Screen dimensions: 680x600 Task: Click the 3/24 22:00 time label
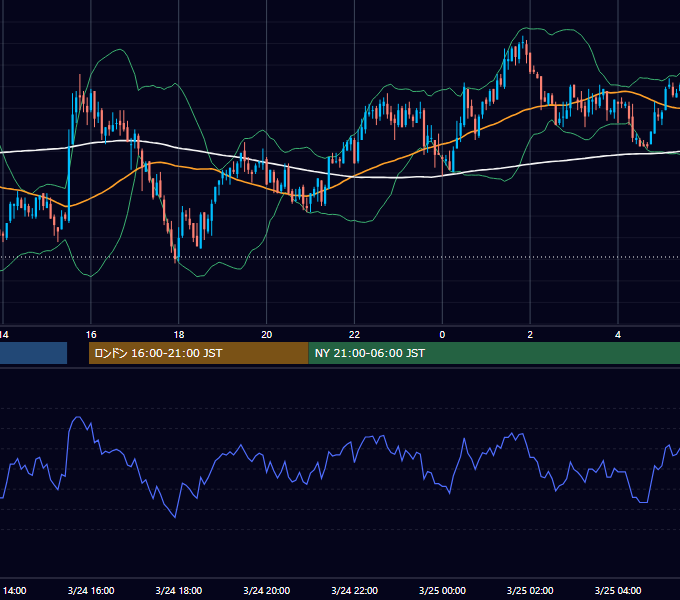tap(354, 590)
